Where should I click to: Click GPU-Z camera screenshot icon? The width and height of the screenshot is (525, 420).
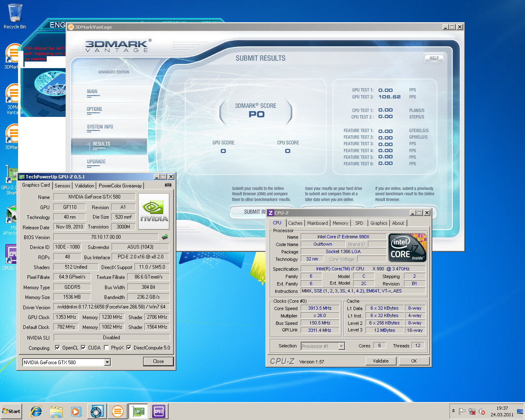pyautogui.click(x=168, y=185)
